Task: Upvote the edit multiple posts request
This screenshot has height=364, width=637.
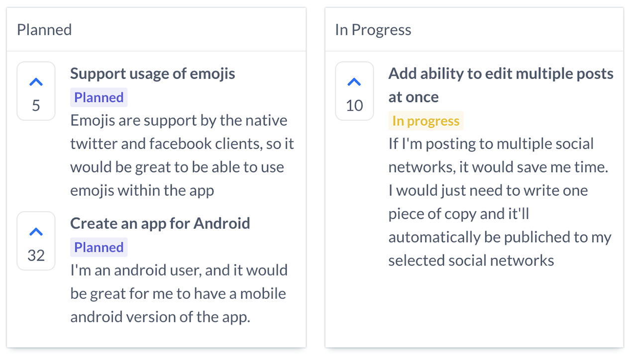Action: 354,82
